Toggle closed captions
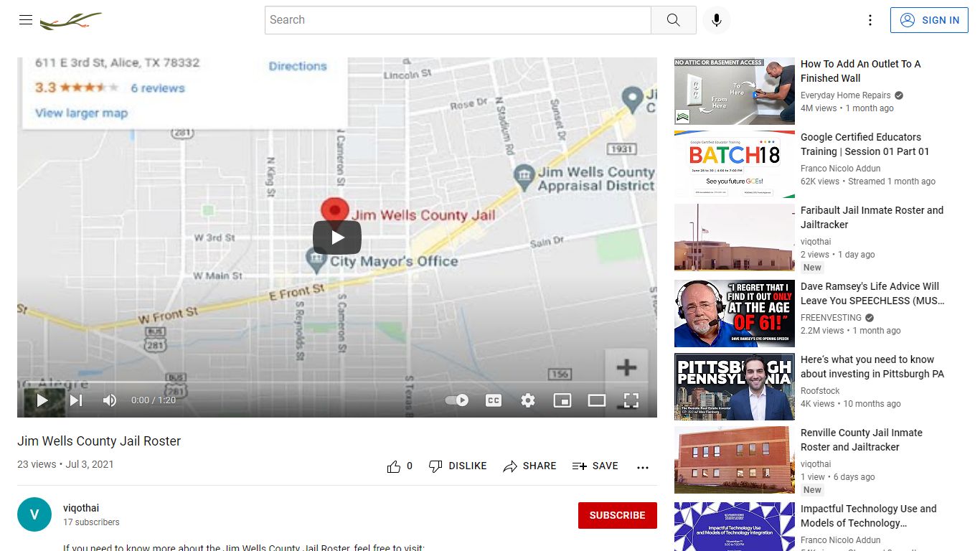The image size is (980, 551). (494, 400)
